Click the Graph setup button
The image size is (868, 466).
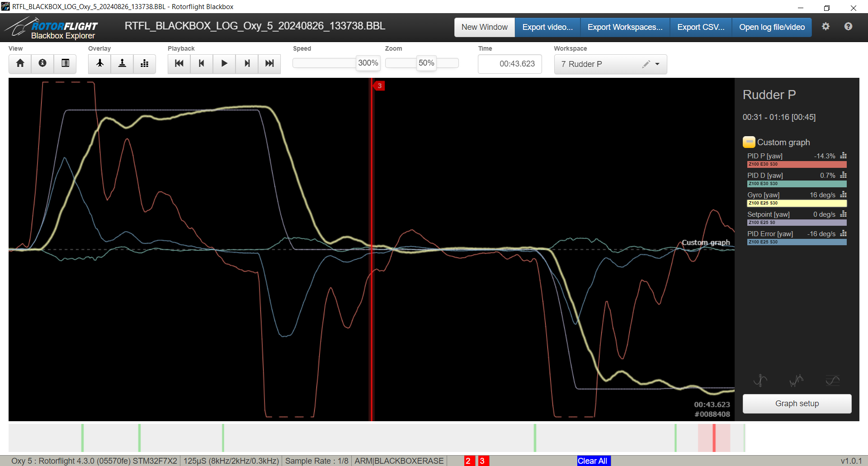797,404
